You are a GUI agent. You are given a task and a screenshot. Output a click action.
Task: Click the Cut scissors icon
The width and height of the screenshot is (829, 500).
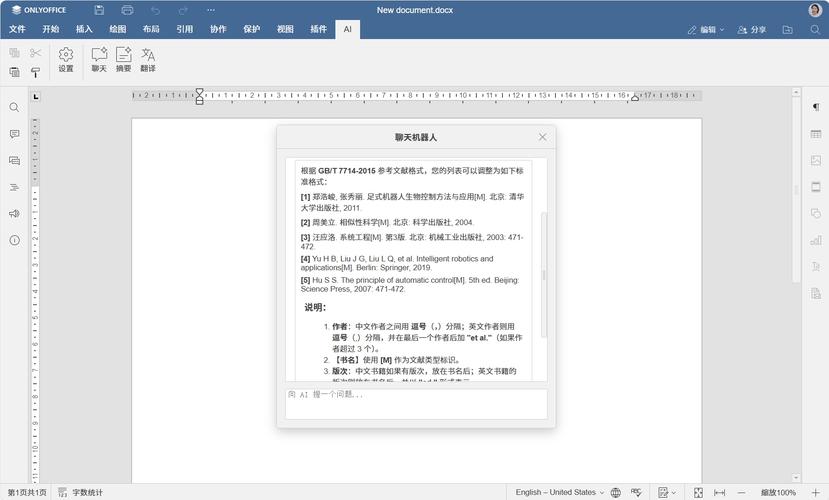[x=35, y=53]
